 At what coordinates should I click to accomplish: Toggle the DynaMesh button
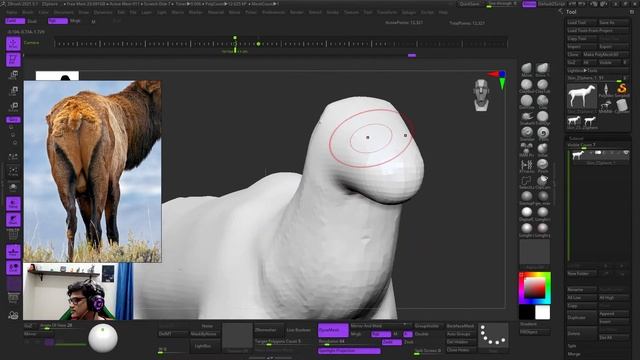[x=333, y=330]
